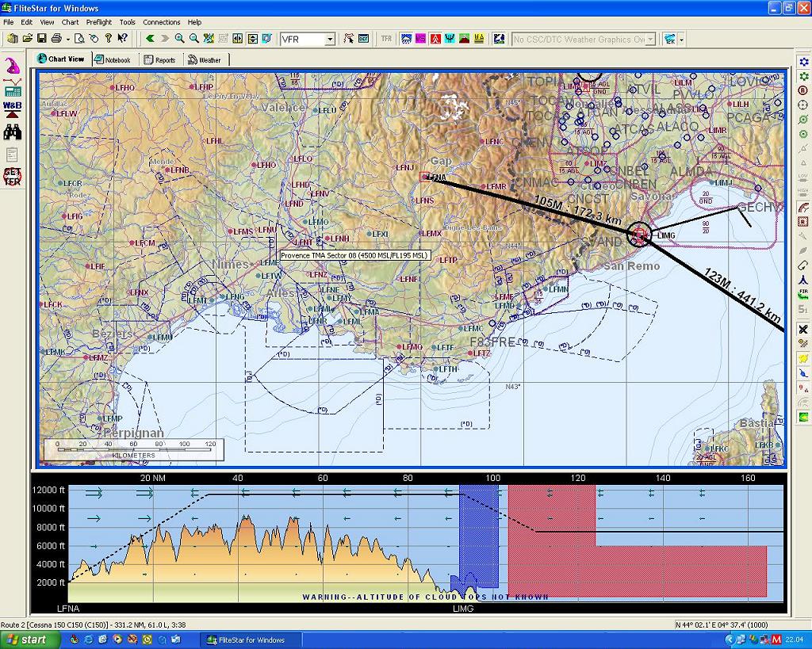Click the LFNA airport marker on the map
This screenshot has height=649, width=812.
coord(425,177)
